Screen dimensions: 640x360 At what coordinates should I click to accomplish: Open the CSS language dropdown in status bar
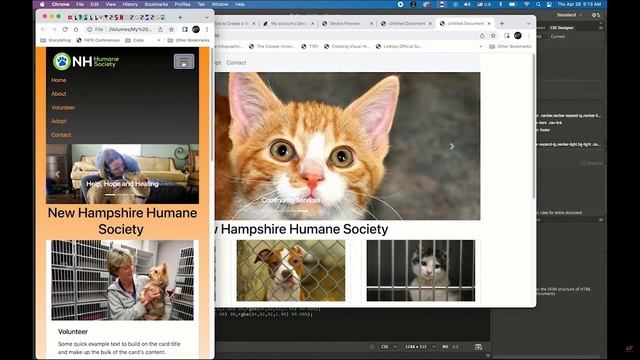click(x=389, y=347)
